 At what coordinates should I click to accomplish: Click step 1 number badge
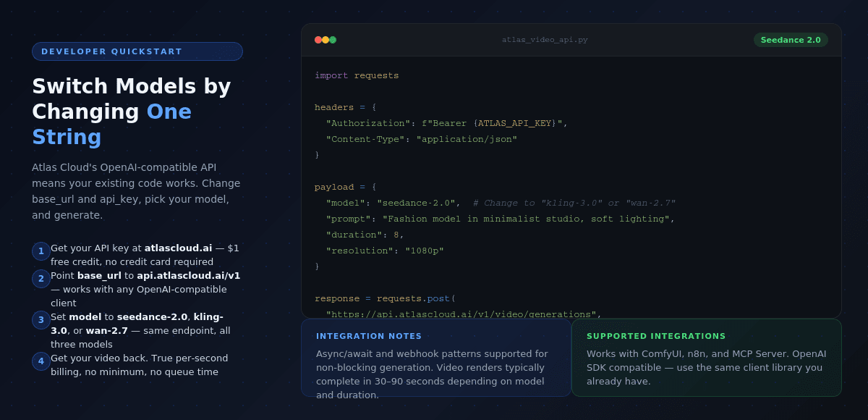41,251
